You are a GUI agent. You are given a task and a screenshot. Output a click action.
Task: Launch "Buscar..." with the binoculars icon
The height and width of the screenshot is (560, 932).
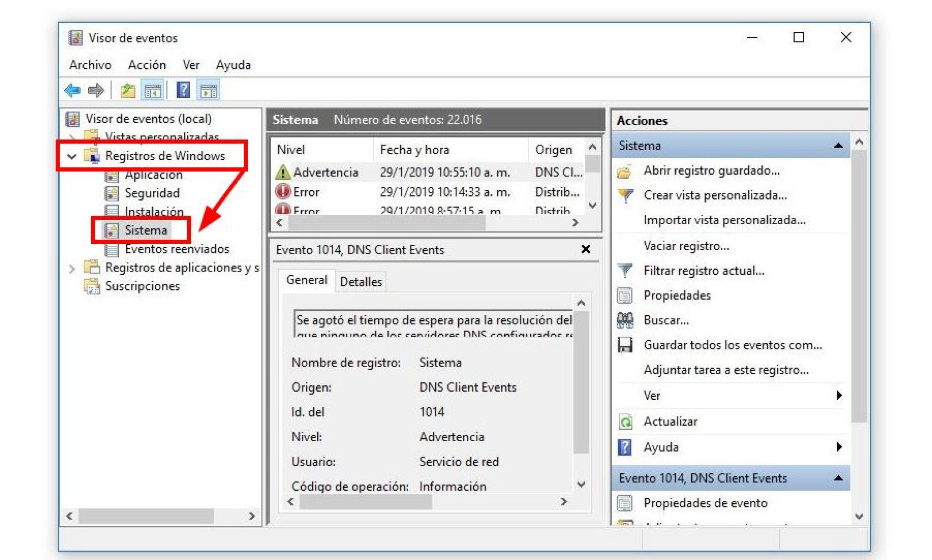click(x=626, y=320)
